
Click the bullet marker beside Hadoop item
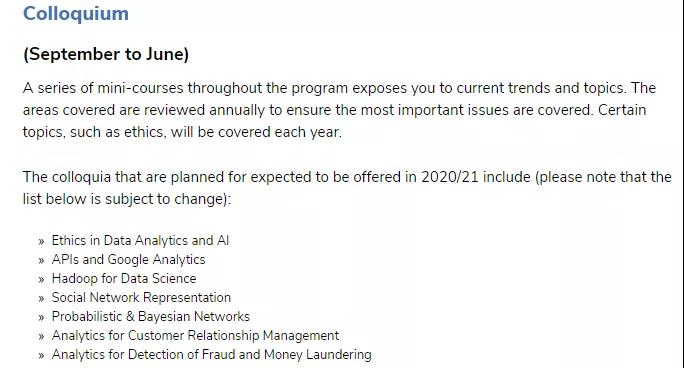tap(41, 279)
